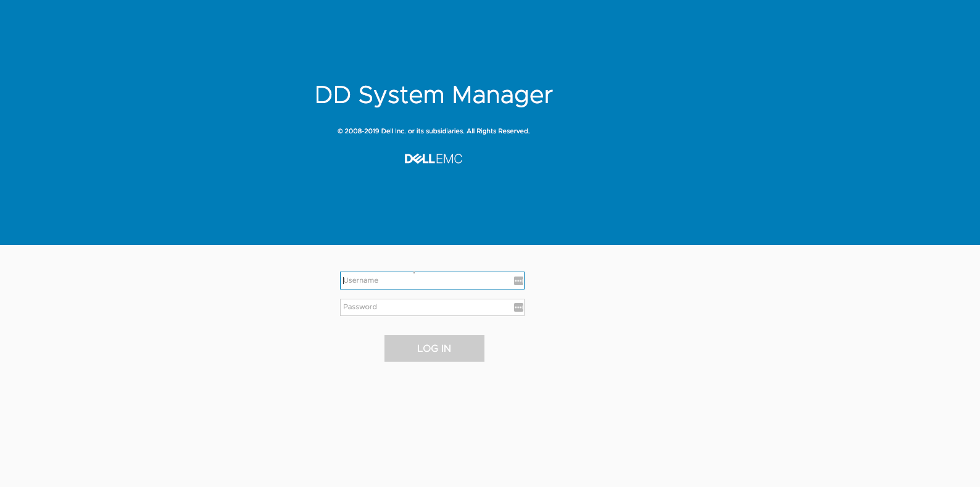Click the autofill icon in the Password field

point(518,307)
